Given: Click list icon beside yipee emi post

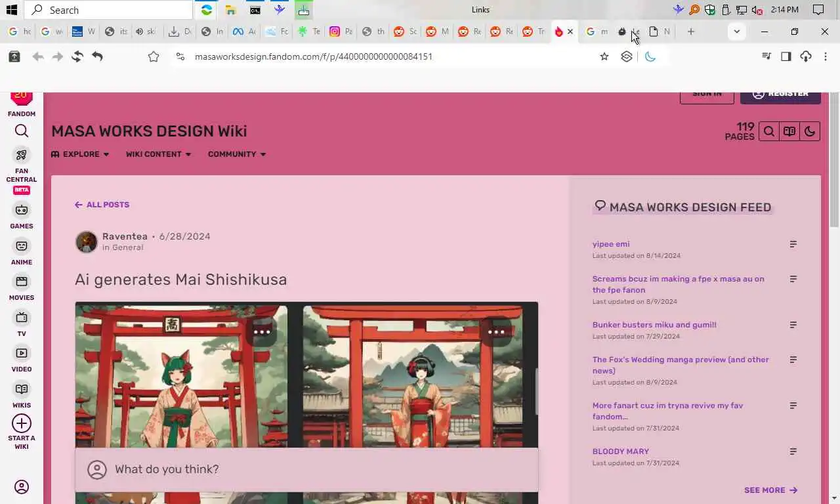Looking at the screenshot, I should coord(793,244).
